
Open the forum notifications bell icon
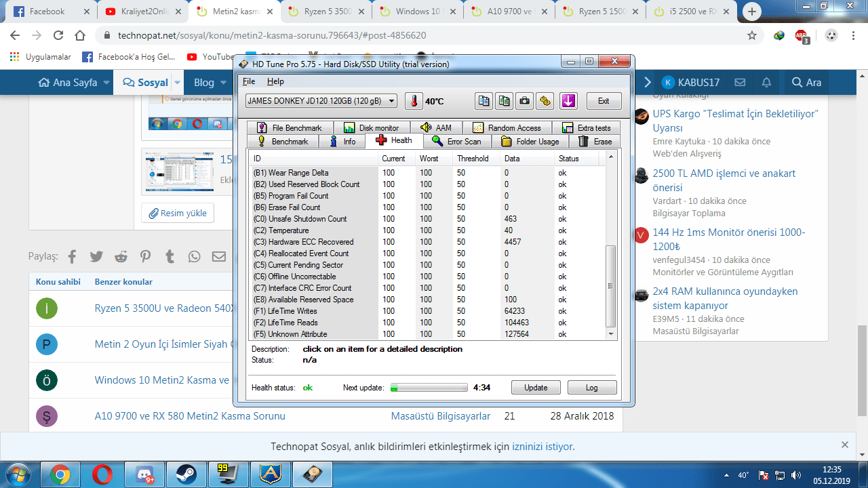pyautogui.click(x=766, y=83)
